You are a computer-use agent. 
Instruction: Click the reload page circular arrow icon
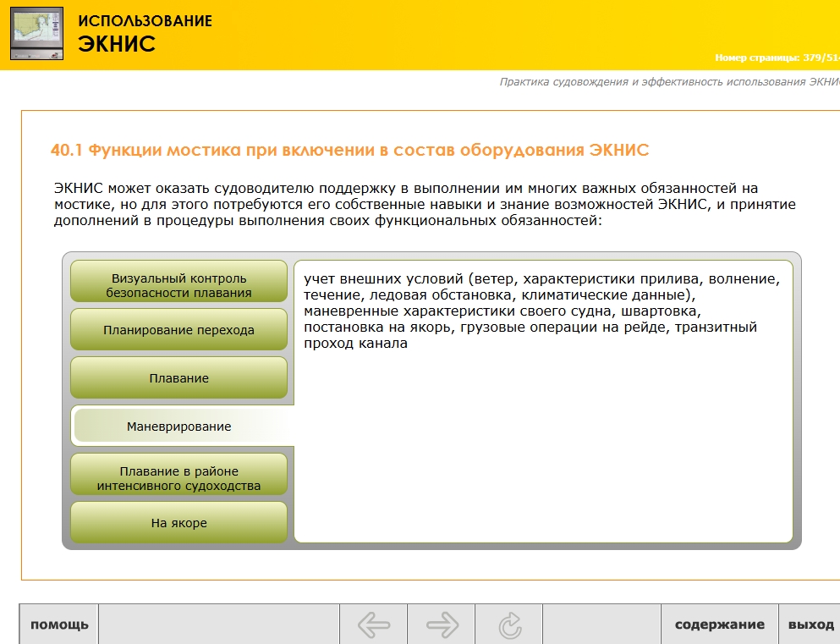509,625
